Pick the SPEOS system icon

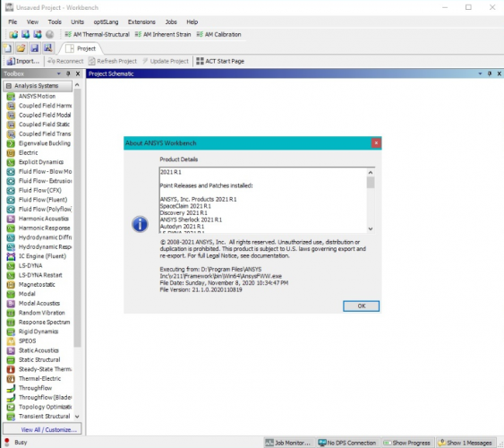point(11,340)
